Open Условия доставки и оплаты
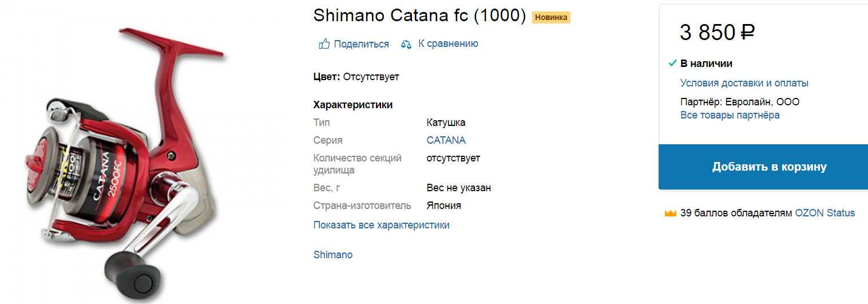The image size is (868, 304). [744, 83]
